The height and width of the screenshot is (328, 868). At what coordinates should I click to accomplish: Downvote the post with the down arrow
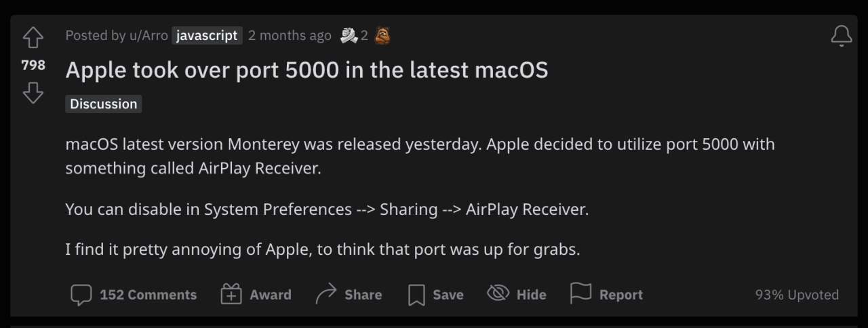click(x=33, y=93)
